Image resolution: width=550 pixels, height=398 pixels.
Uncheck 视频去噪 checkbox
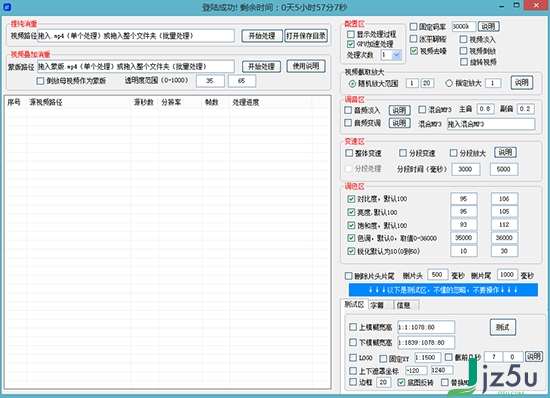coord(414,51)
